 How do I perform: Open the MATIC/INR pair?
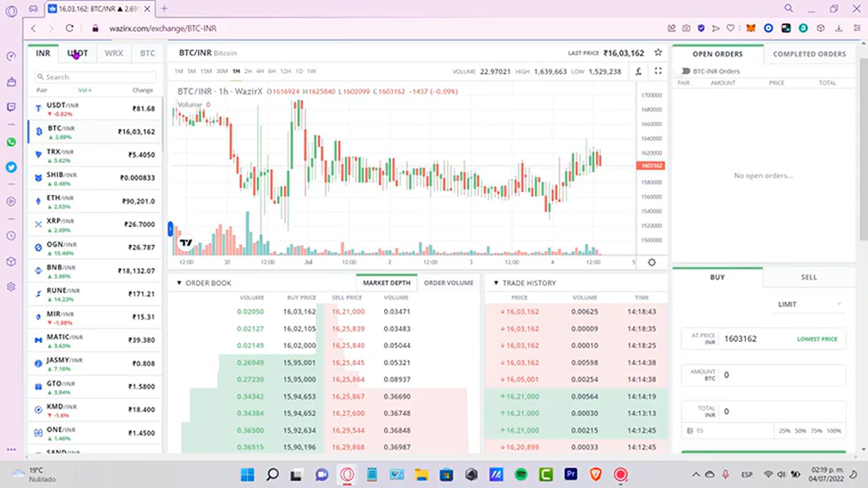pyautogui.click(x=95, y=341)
